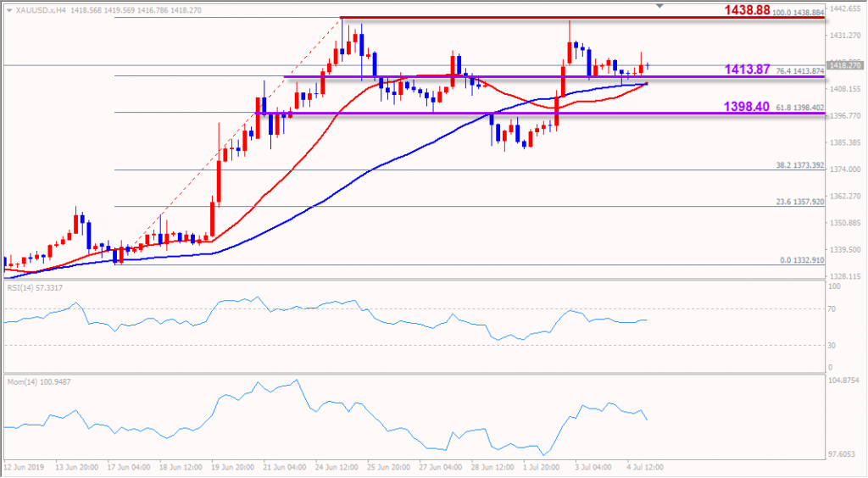The width and height of the screenshot is (868, 478).
Task: Select the red 1438.88 resistance line
Action: (509, 18)
